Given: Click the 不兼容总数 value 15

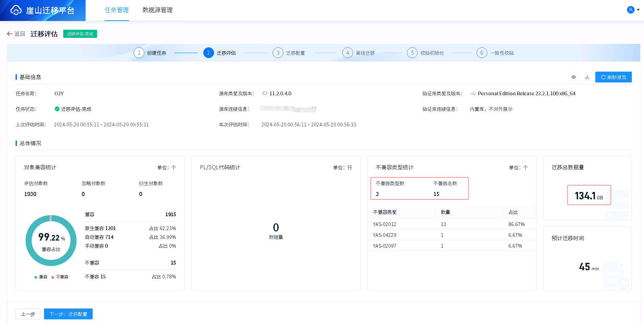Looking at the screenshot, I should (x=436, y=194).
